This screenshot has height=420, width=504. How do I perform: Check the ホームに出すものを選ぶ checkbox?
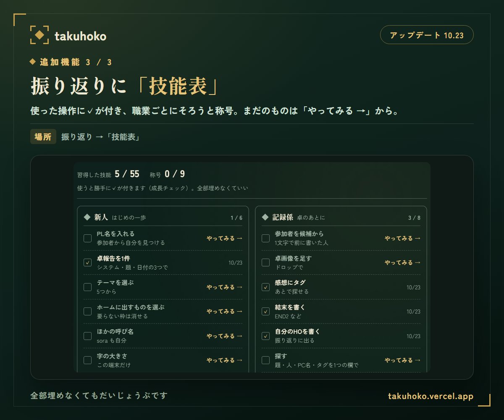tap(87, 311)
